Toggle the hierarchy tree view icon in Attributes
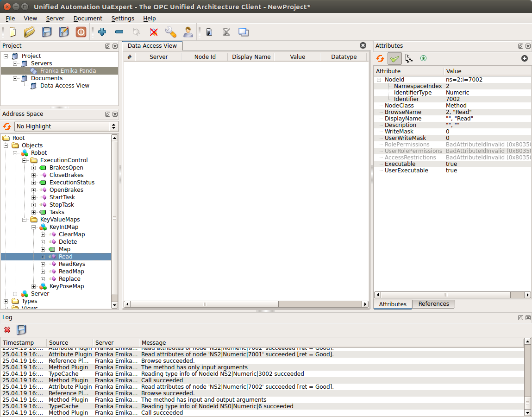This screenshot has width=532, height=417. 408,58
